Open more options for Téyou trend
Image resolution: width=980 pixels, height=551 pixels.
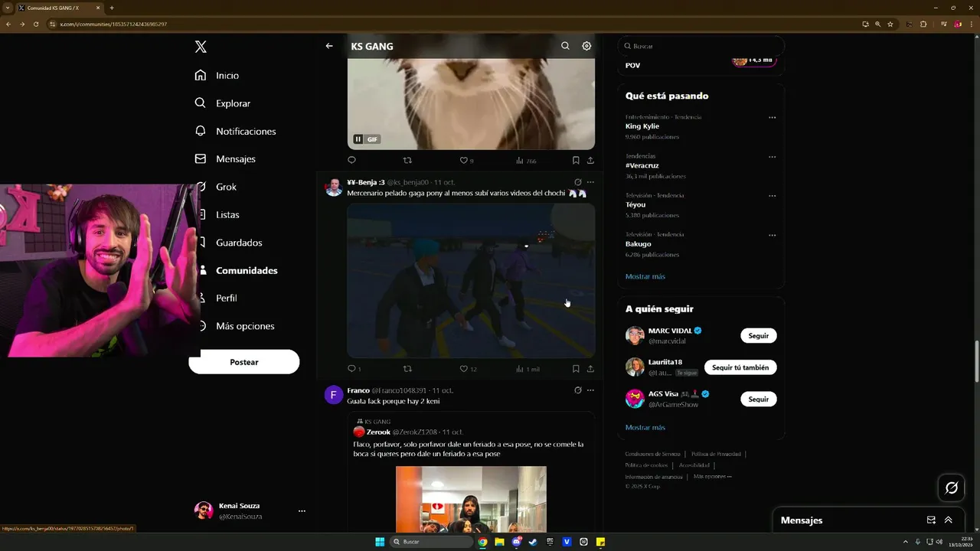tap(773, 196)
